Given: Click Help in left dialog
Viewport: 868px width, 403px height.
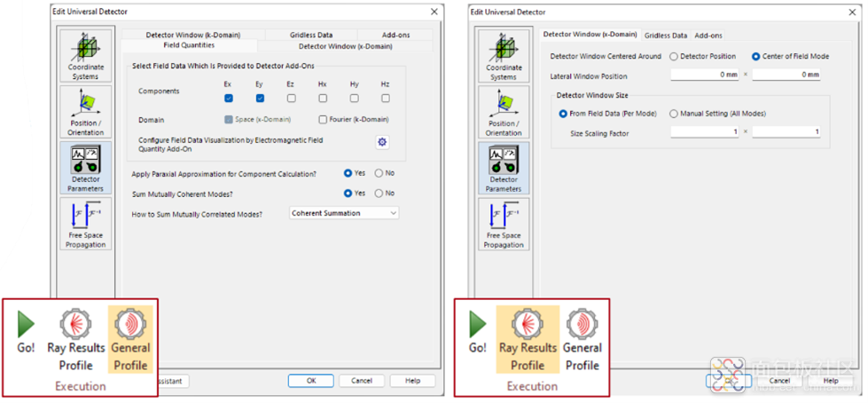Looking at the screenshot, I should pyautogui.click(x=412, y=381).
